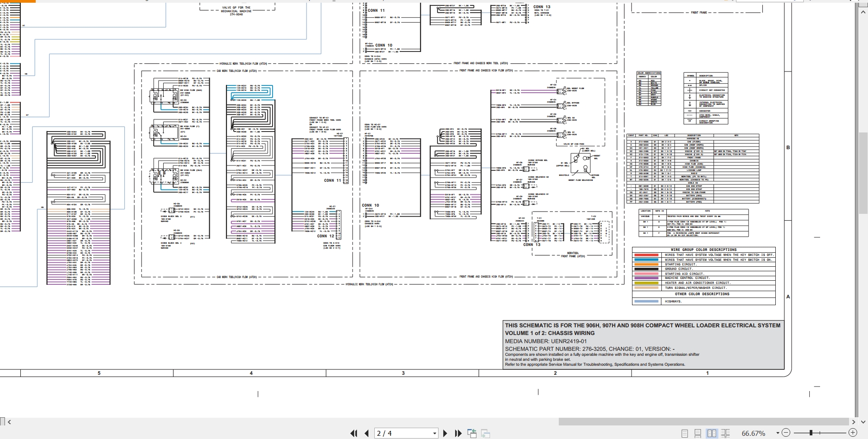This screenshot has width=868, height=439.
Task: Open the page number dropdown arrow
Action: (434, 434)
